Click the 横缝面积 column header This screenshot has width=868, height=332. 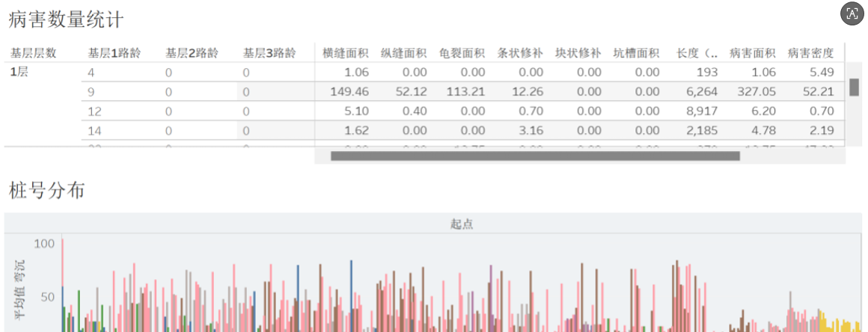tap(345, 53)
